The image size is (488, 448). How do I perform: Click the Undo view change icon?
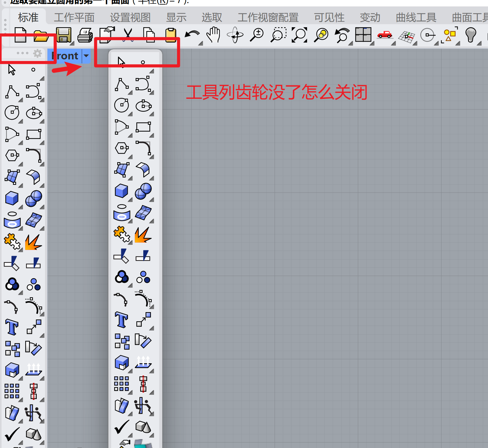342,35
